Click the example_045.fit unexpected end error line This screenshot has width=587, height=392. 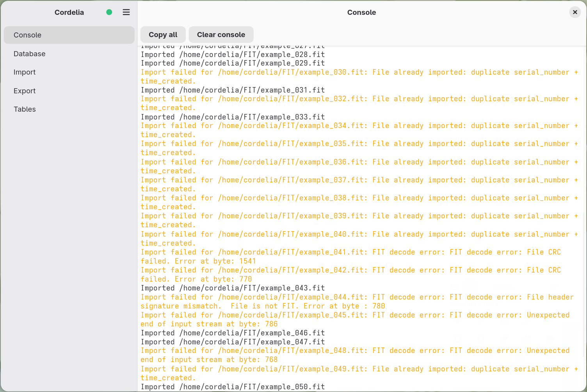click(355, 319)
